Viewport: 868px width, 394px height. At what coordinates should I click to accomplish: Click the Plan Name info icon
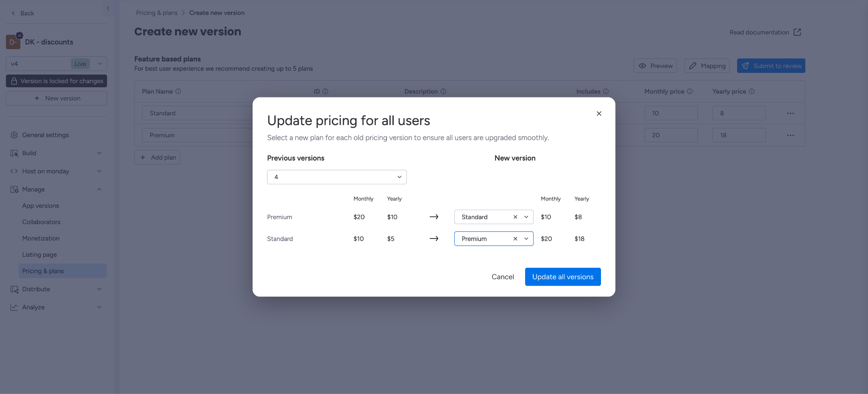click(x=178, y=92)
